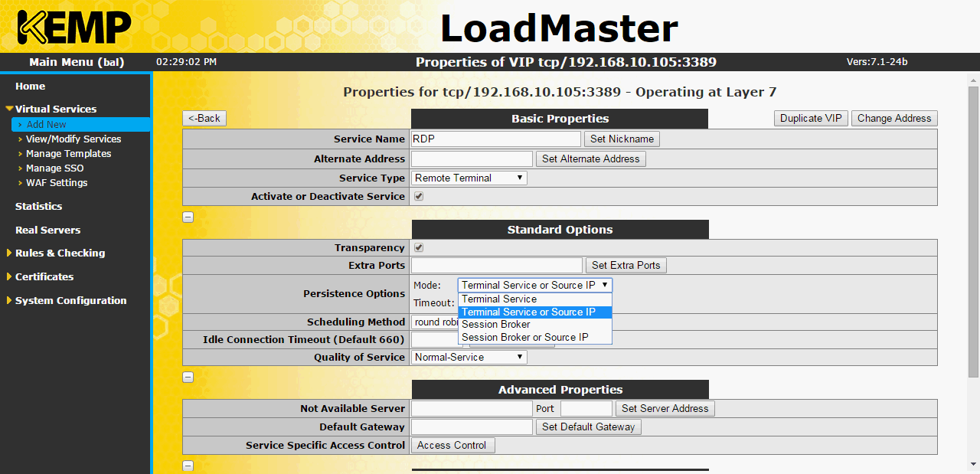Close the Persistence Mode dropdown
This screenshot has width=980, height=474.
click(535, 285)
